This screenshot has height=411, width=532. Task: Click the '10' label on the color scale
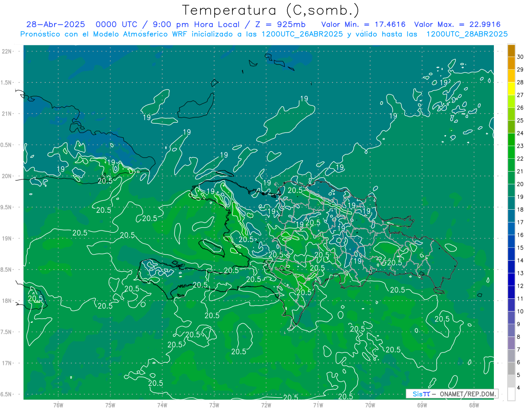520,311
